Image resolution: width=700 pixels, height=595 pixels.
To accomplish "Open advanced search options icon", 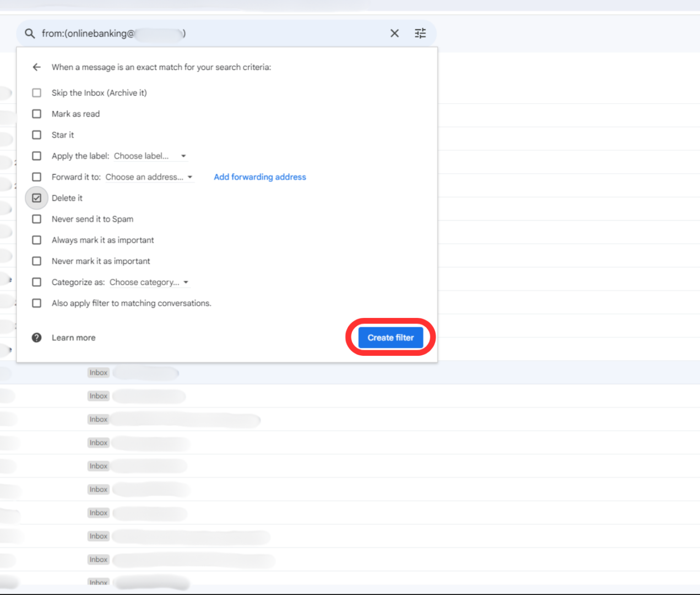I will 420,33.
